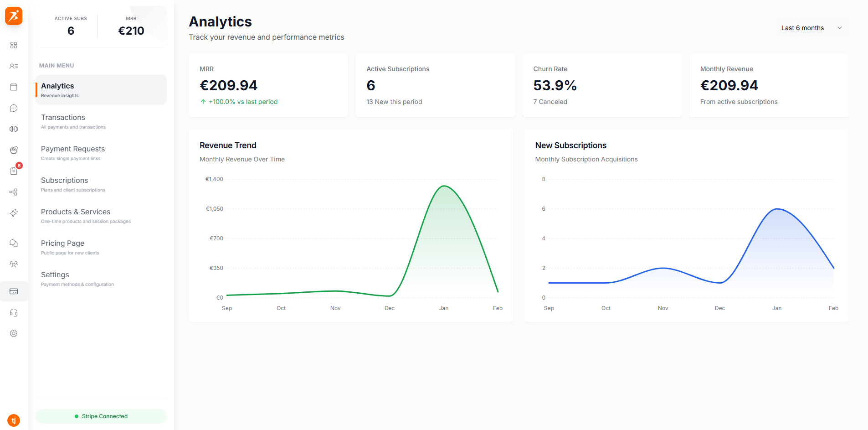
Task: Open the Calendar icon
Action: pyautogui.click(x=14, y=87)
